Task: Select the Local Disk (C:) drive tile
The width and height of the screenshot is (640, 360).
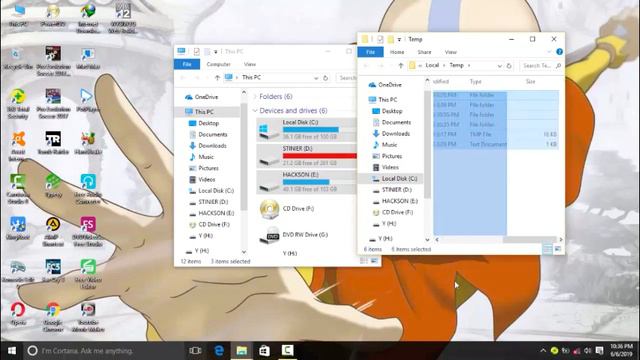Action: (307, 129)
